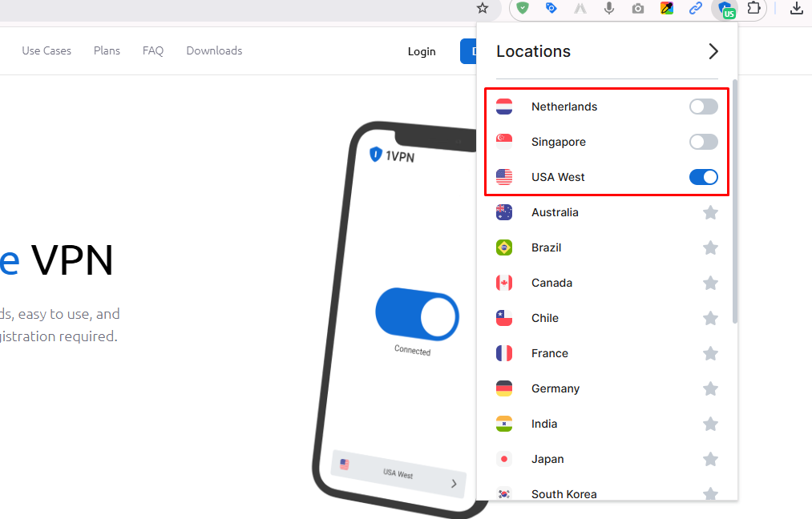The width and height of the screenshot is (812, 519).
Task: Enable the Netherlands VPN location
Action: point(703,107)
